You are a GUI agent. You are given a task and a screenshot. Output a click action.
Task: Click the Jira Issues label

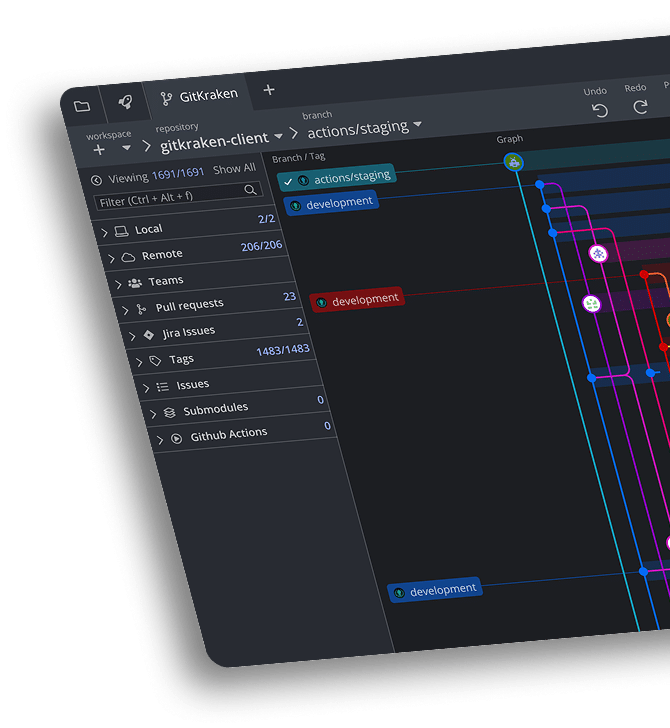[189, 332]
